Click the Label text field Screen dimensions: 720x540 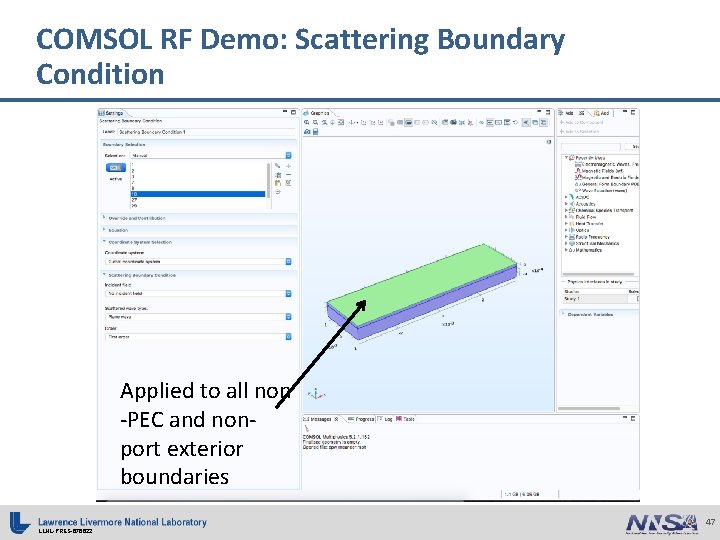[x=205, y=132]
